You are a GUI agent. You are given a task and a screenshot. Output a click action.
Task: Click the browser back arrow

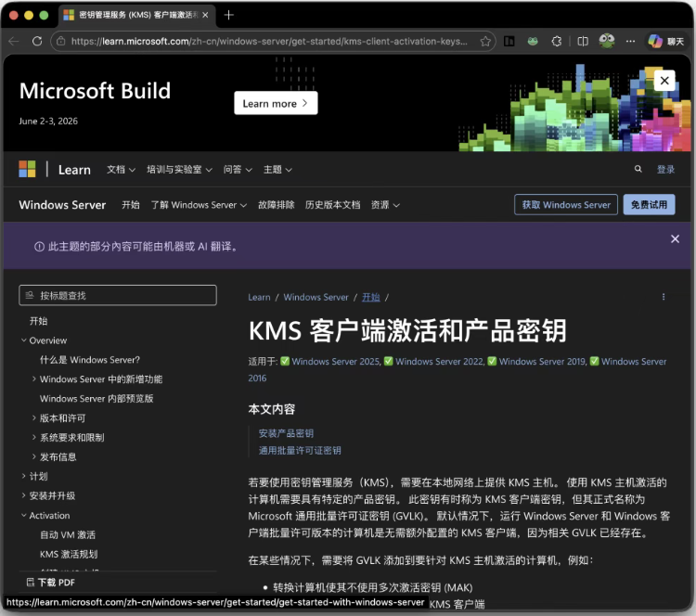(14, 41)
